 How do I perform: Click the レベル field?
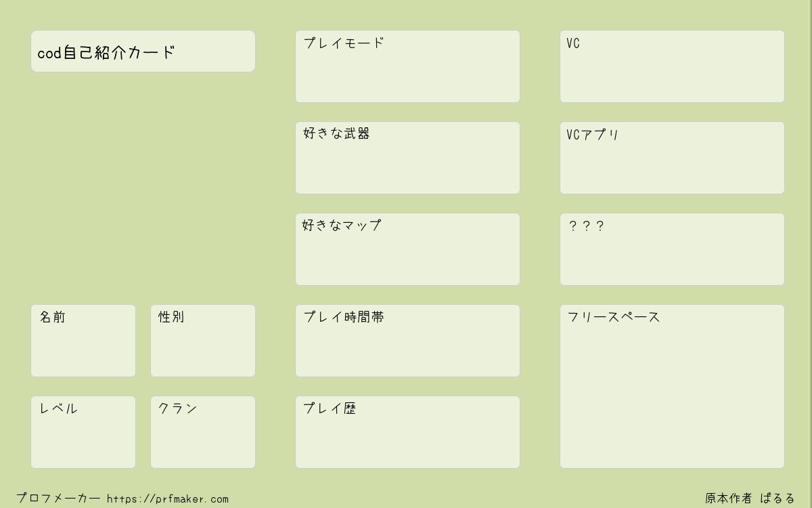coord(83,432)
